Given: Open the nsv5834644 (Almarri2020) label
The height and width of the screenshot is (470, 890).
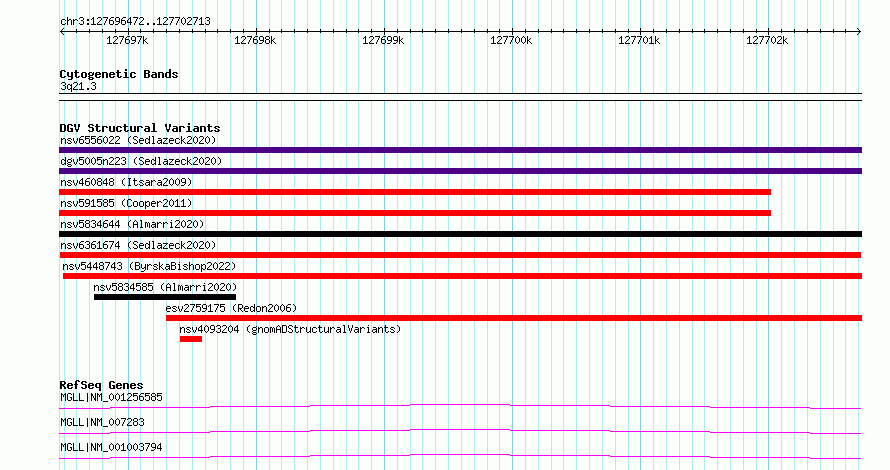Looking at the screenshot, I should (x=132, y=224).
